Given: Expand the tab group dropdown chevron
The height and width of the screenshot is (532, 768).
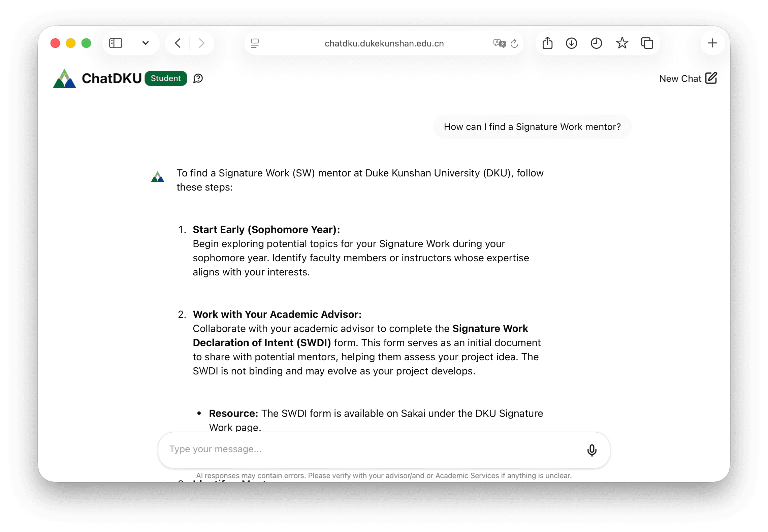Looking at the screenshot, I should [146, 43].
